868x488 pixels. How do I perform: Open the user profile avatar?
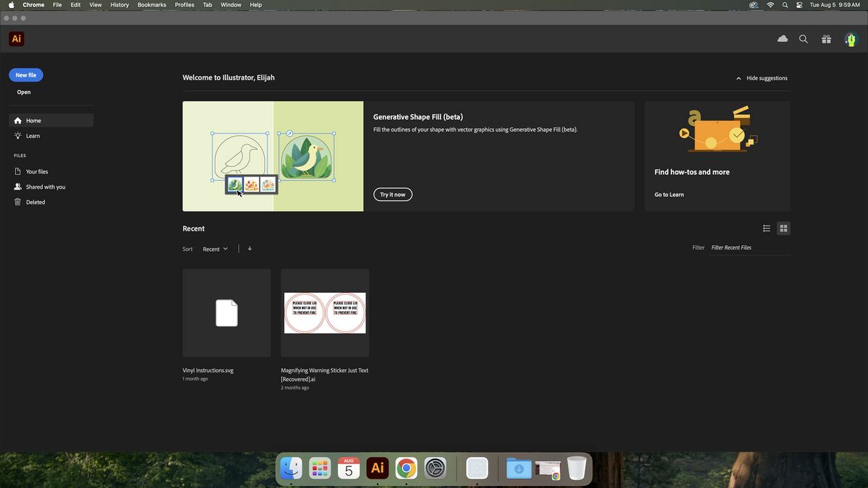click(x=851, y=39)
